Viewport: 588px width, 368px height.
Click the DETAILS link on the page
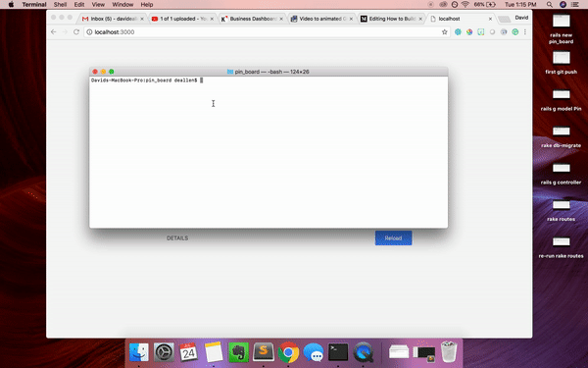point(177,238)
